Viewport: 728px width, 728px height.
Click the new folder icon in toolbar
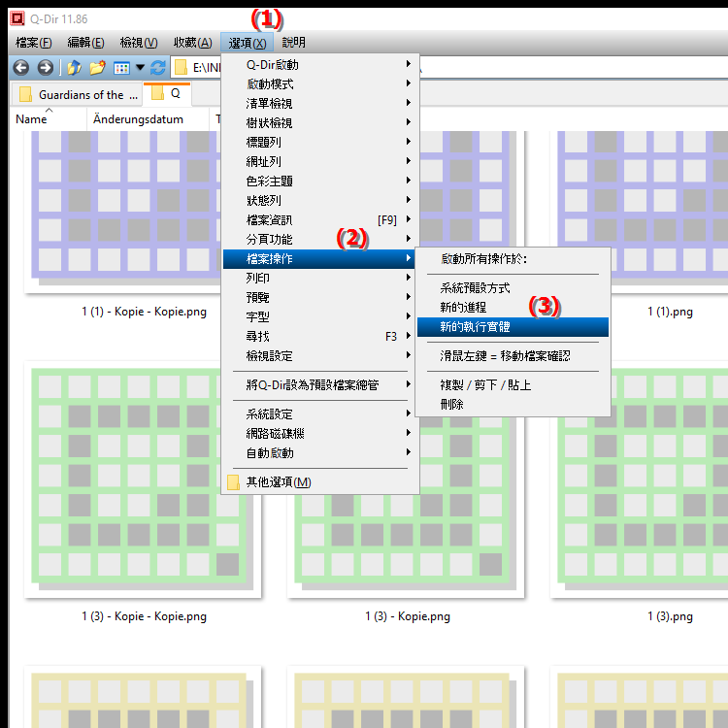(x=97, y=68)
